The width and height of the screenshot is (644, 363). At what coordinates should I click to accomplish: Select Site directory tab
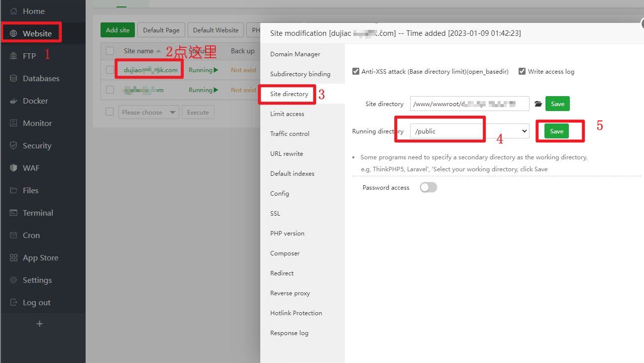point(289,94)
